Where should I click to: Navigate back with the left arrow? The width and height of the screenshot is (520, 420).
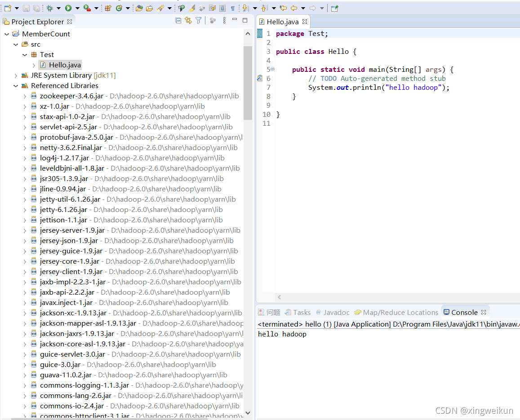(x=294, y=8)
